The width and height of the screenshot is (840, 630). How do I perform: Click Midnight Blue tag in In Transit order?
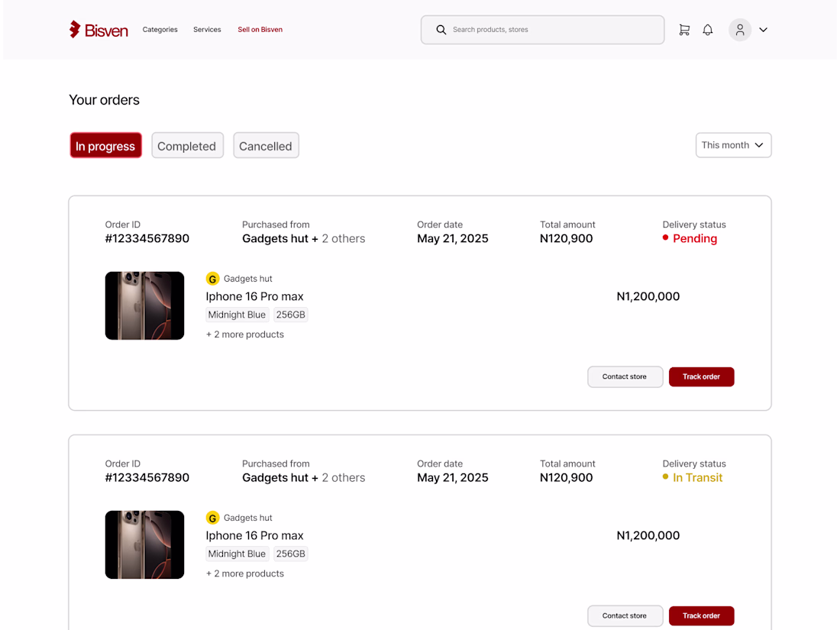237,554
